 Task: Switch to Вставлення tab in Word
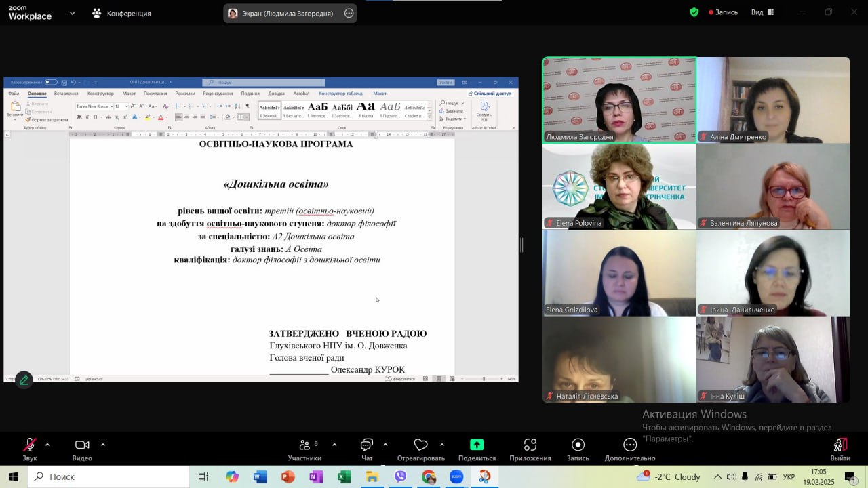pyautogui.click(x=66, y=94)
